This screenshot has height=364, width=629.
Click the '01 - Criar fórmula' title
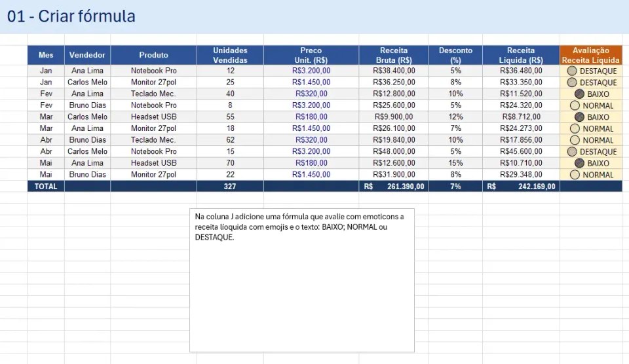[x=71, y=16]
